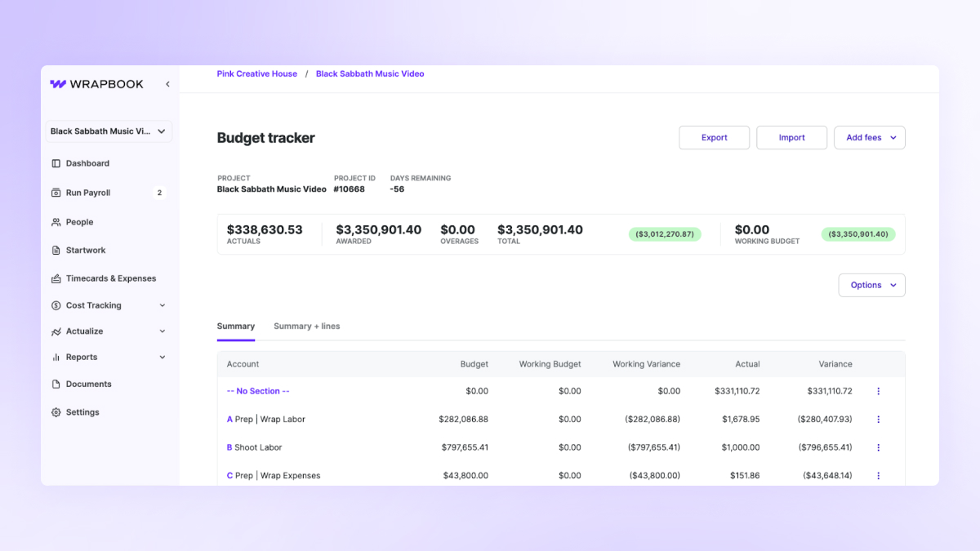This screenshot has width=980, height=551.
Task: Click the ($3,012,270.87) green variance badge
Action: (x=665, y=234)
